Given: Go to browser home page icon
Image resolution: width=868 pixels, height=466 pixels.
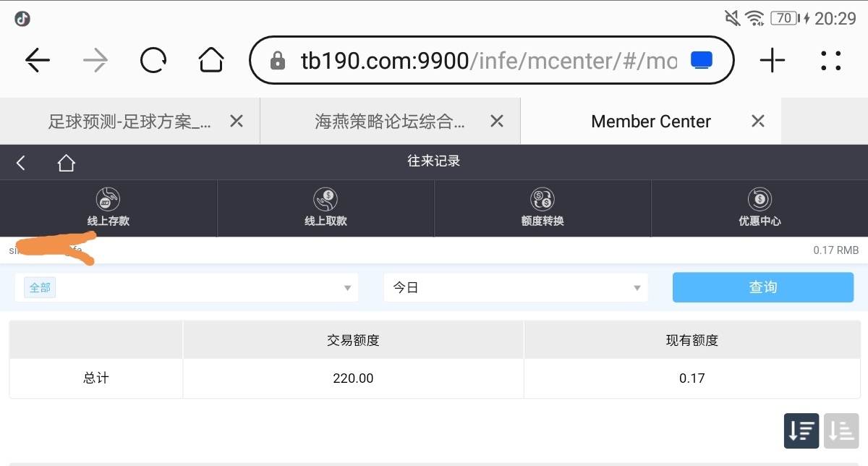Looking at the screenshot, I should tap(211, 61).
